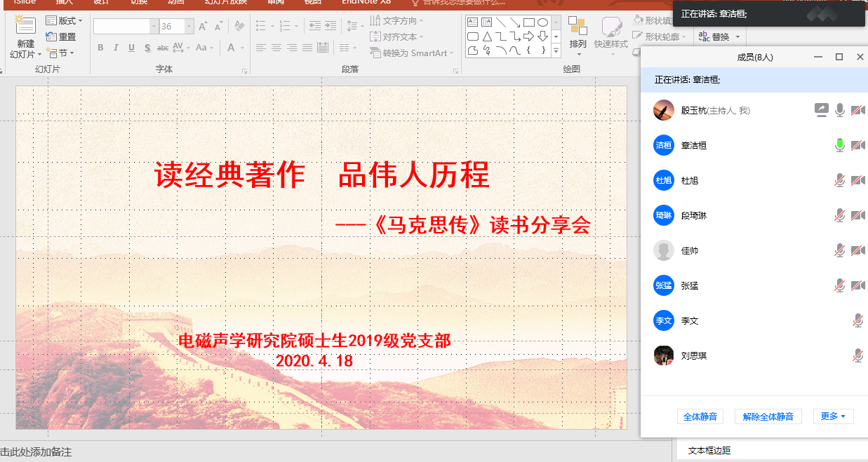Click the center text alignment icon
The height and width of the screenshot is (462, 868).
click(x=276, y=48)
